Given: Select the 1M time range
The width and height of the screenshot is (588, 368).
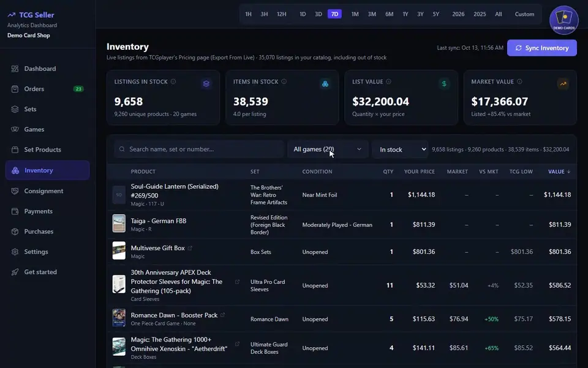Looking at the screenshot, I should pyautogui.click(x=355, y=14).
